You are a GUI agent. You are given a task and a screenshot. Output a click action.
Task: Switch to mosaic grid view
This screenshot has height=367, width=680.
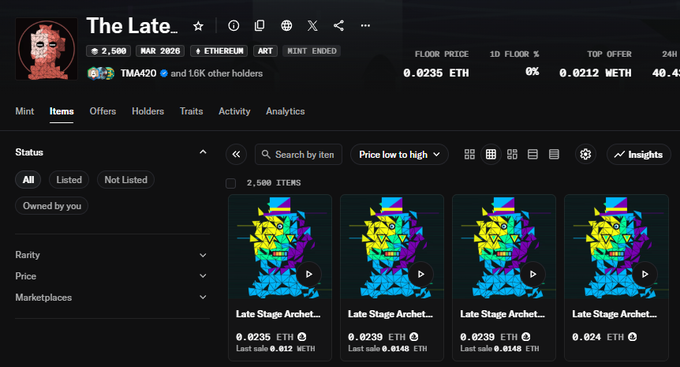[x=512, y=154]
